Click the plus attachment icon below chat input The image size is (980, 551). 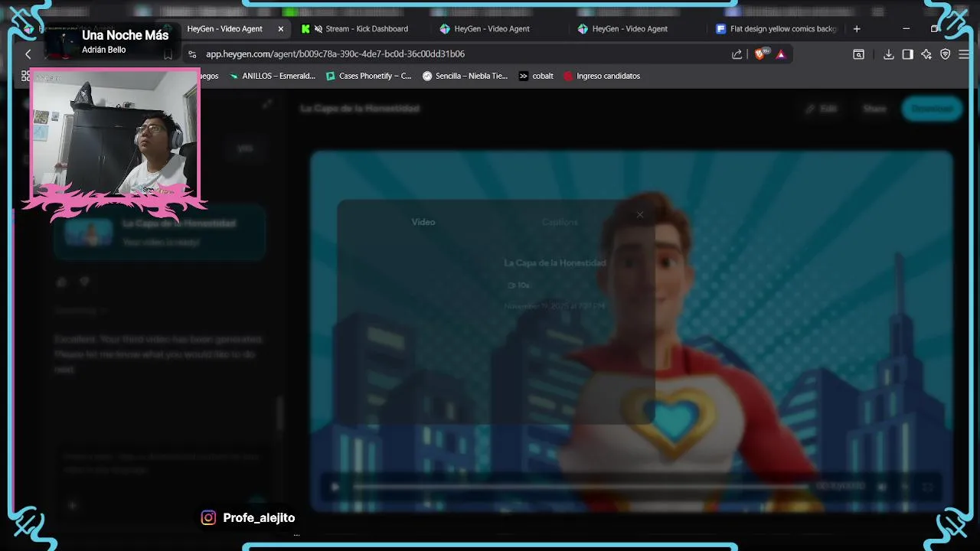coord(72,505)
